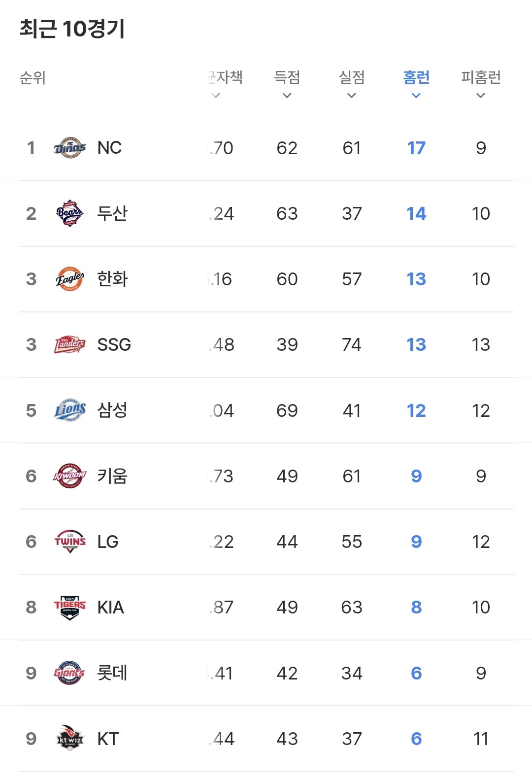This screenshot has height=780, width=532.
Task: Tap the KIA Tigers logo
Action: (x=69, y=607)
